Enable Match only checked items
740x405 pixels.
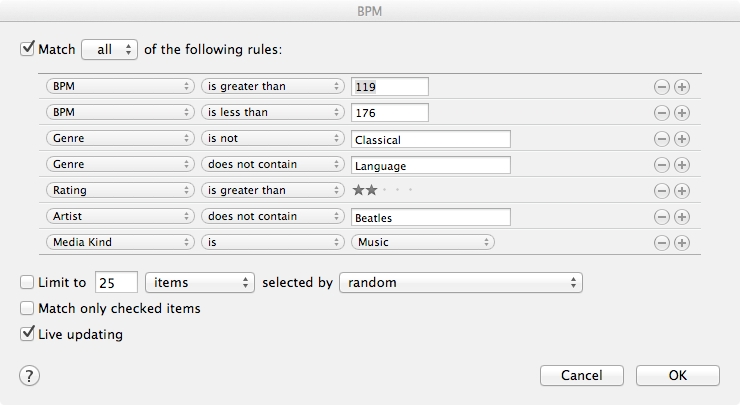[x=27, y=309]
